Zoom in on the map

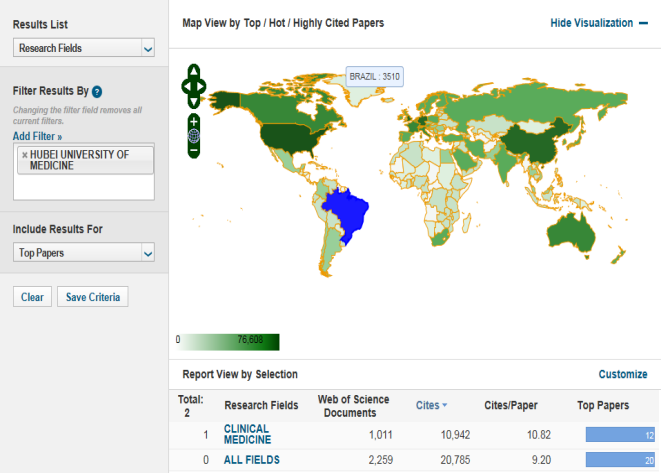[x=193, y=121]
